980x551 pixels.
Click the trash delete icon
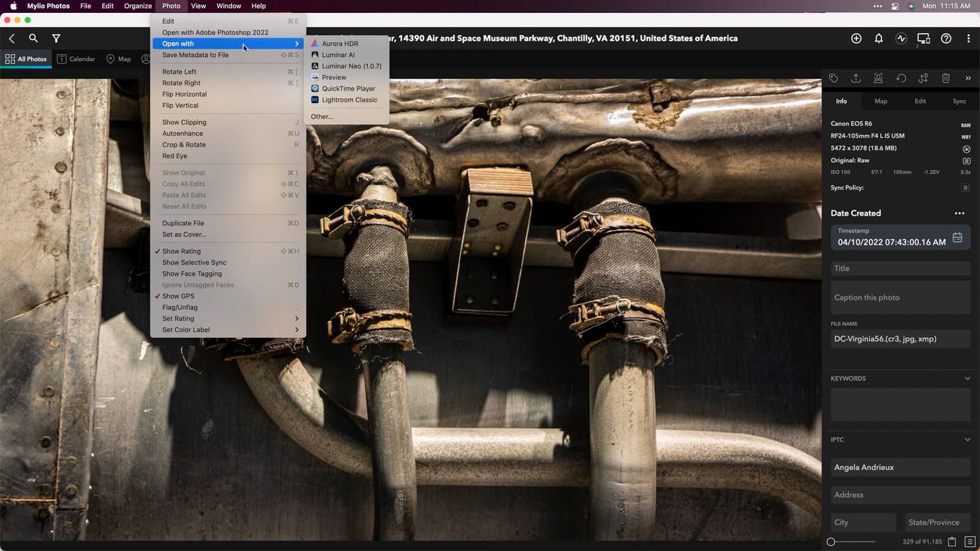(x=946, y=78)
